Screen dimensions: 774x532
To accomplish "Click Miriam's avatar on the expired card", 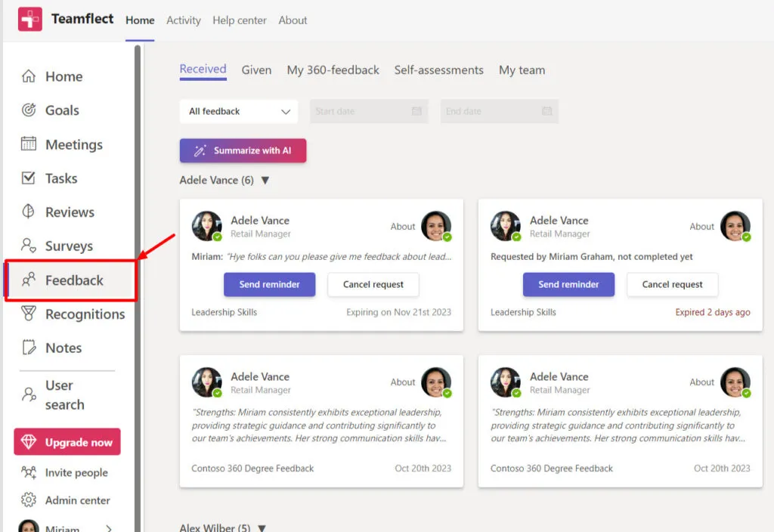I will point(735,226).
